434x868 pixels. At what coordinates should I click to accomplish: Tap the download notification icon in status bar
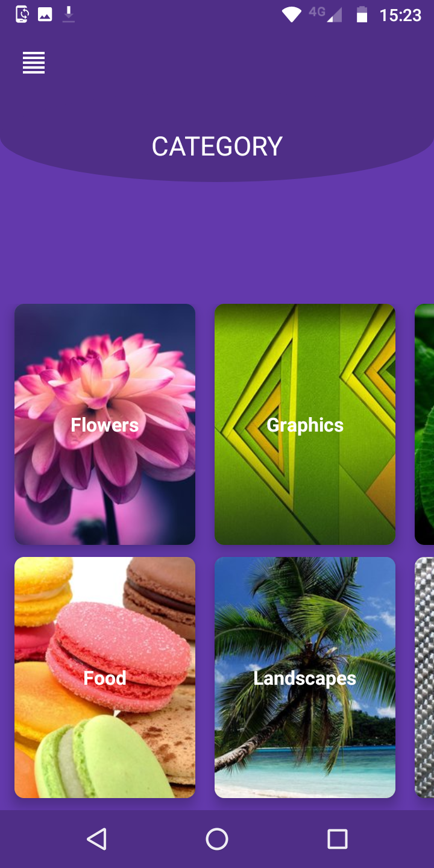click(x=69, y=14)
